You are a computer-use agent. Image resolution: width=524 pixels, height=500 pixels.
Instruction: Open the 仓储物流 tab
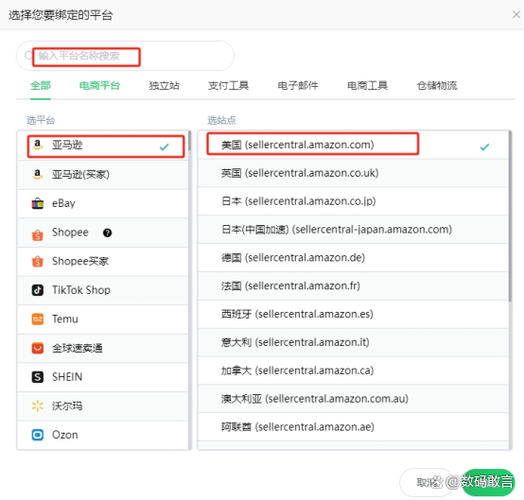point(437,86)
